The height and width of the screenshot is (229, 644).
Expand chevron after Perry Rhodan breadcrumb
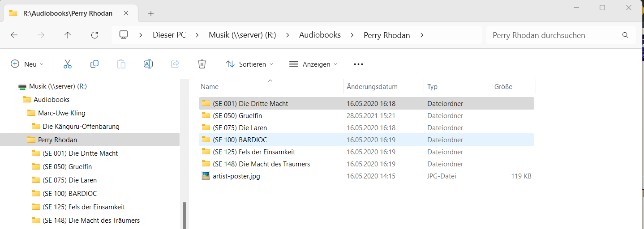point(422,35)
